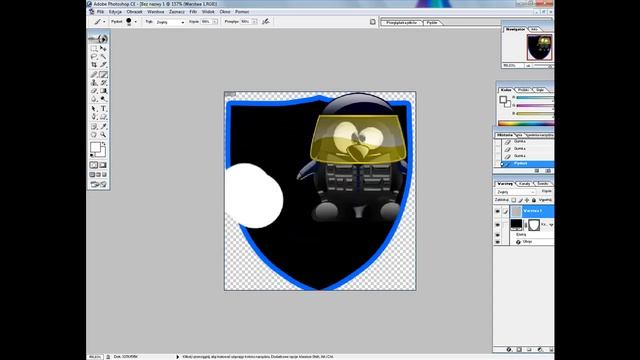The image size is (640, 360).
Task: Select the Pen tool
Action: point(94,117)
